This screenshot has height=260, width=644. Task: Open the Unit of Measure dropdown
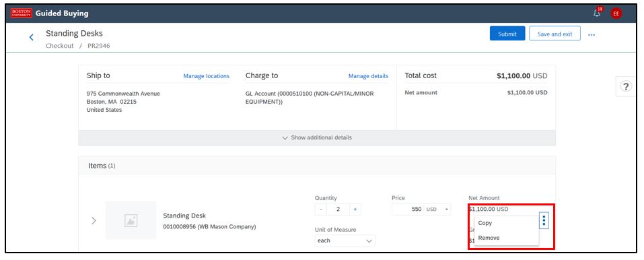pyautogui.click(x=345, y=240)
